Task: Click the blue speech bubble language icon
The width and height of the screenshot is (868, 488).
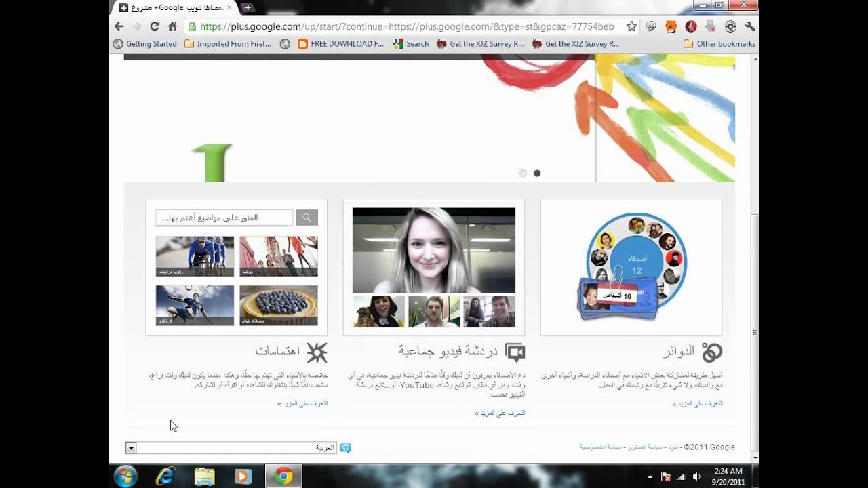Action: click(x=346, y=448)
